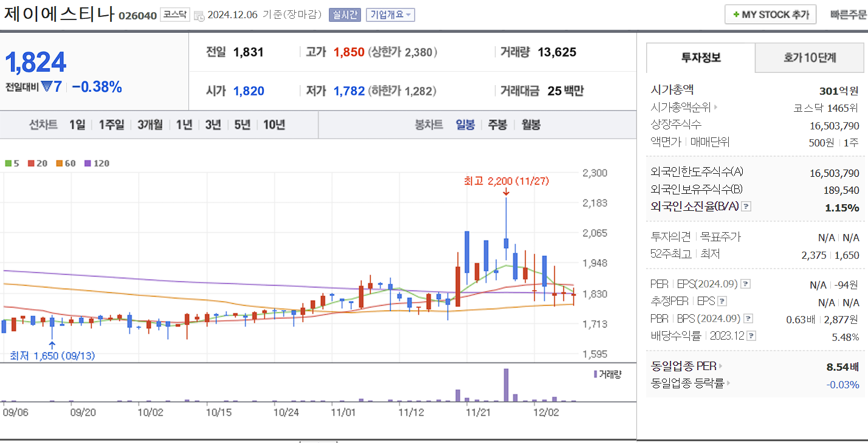868x443 pixels.
Task: Click the red 20-day moving average legend marker
Action: [x=31, y=163]
